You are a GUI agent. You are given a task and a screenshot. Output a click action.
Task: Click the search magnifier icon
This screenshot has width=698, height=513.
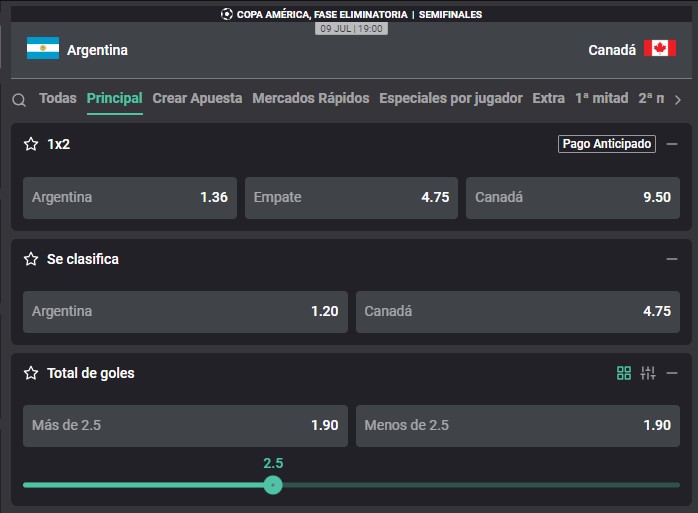point(19,100)
